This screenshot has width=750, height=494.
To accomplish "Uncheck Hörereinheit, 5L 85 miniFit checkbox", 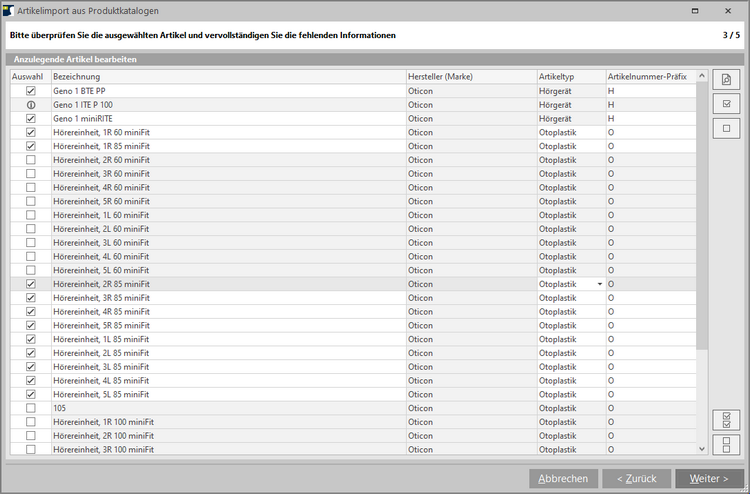I will click(x=31, y=395).
